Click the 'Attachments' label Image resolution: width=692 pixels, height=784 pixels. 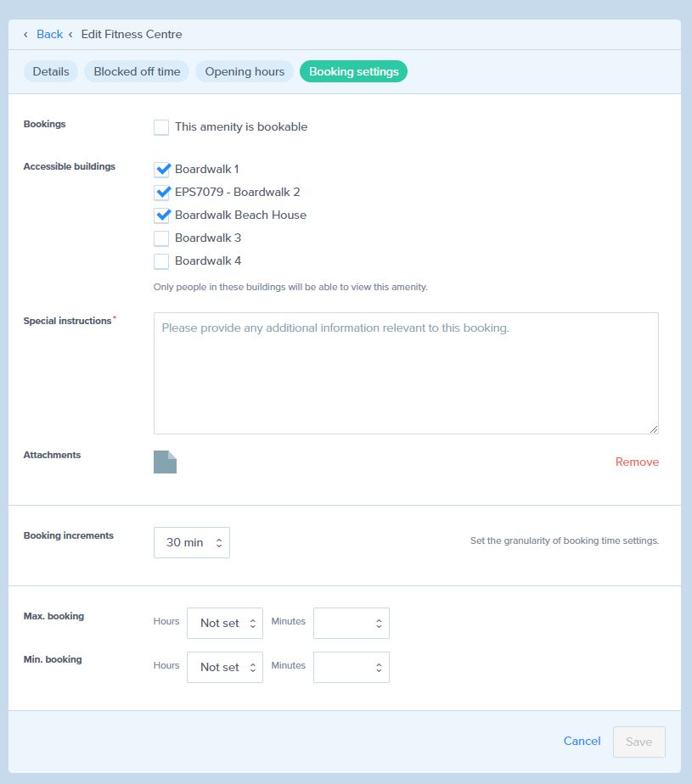tap(52, 455)
